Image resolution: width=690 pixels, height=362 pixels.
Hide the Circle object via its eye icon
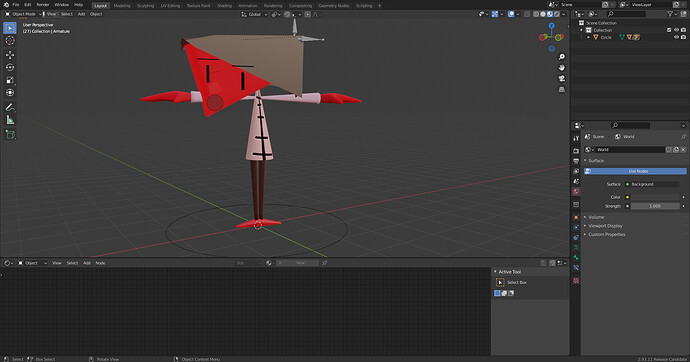click(676, 37)
